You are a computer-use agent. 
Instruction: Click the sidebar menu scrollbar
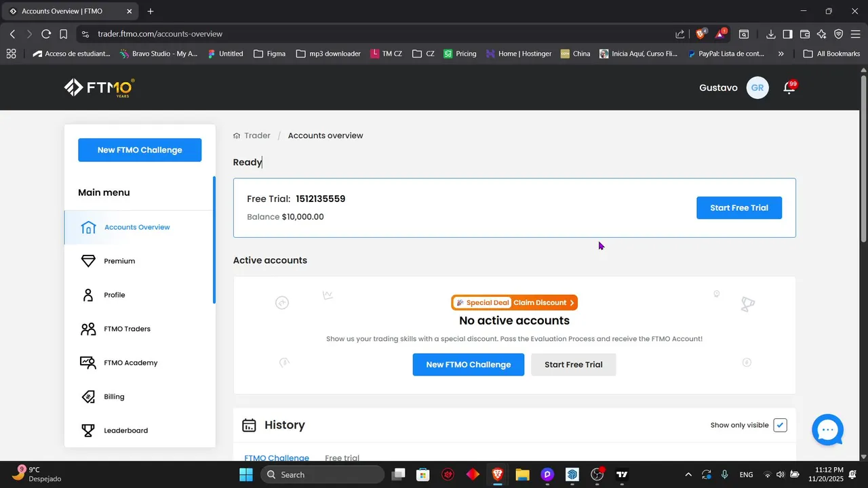[x=214, y=240]
